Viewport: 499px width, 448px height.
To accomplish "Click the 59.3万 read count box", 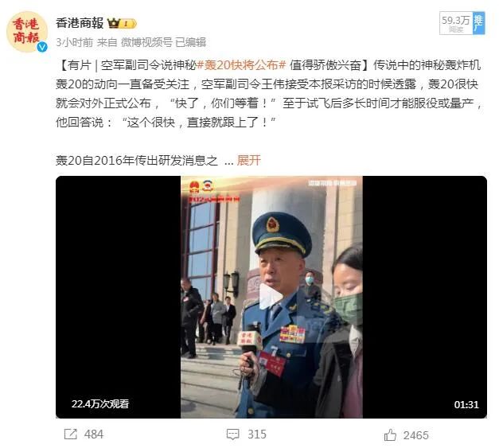I will (x=456, y=23).
